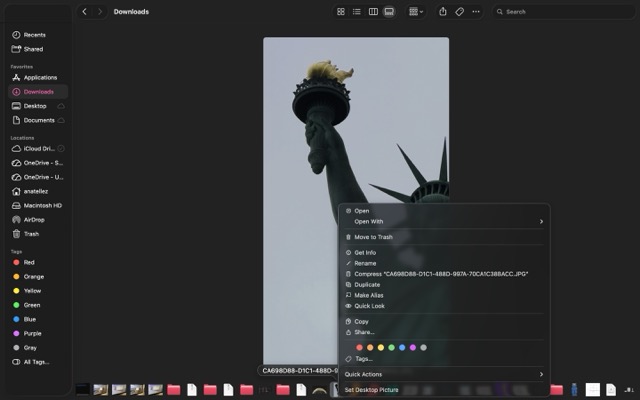Screen dimensions: 640x400
Task: Choose Copy in context menu
Action: 444,322
